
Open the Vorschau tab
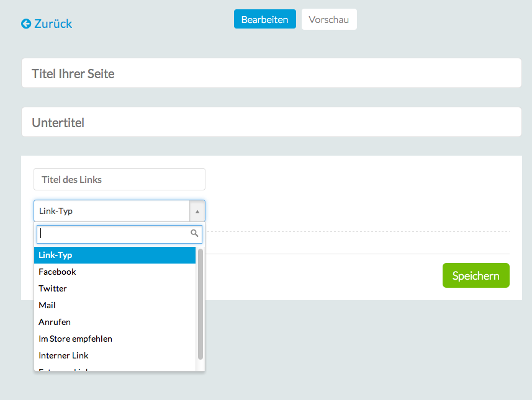coord(328,19)
